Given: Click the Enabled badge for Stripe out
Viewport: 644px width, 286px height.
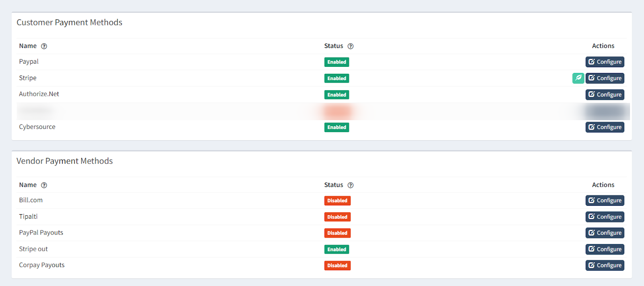Looking at the screenshot, I should click(336, 249).
